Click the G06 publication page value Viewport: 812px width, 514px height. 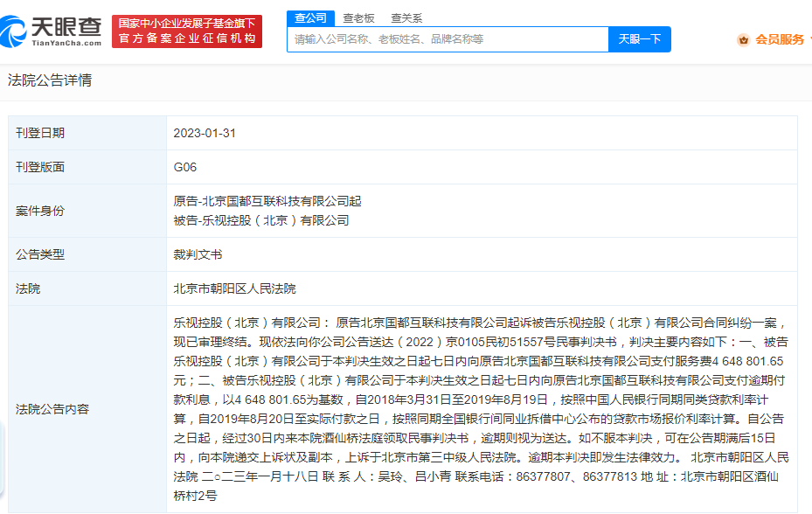coord(184,167)
